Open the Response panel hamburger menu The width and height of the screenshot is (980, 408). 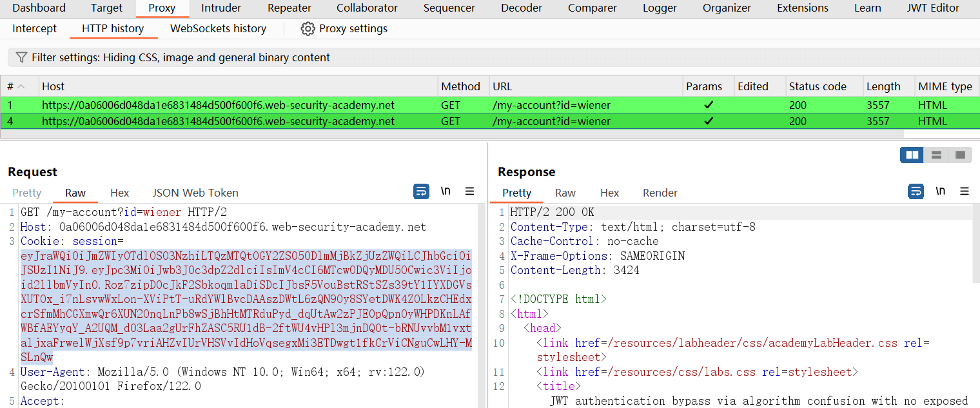click(965, 191)
